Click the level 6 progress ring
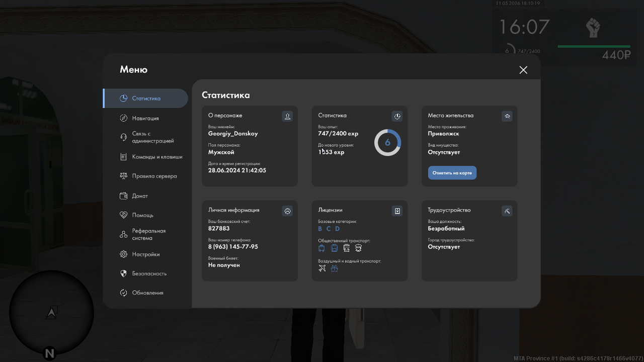 (387, 143)
